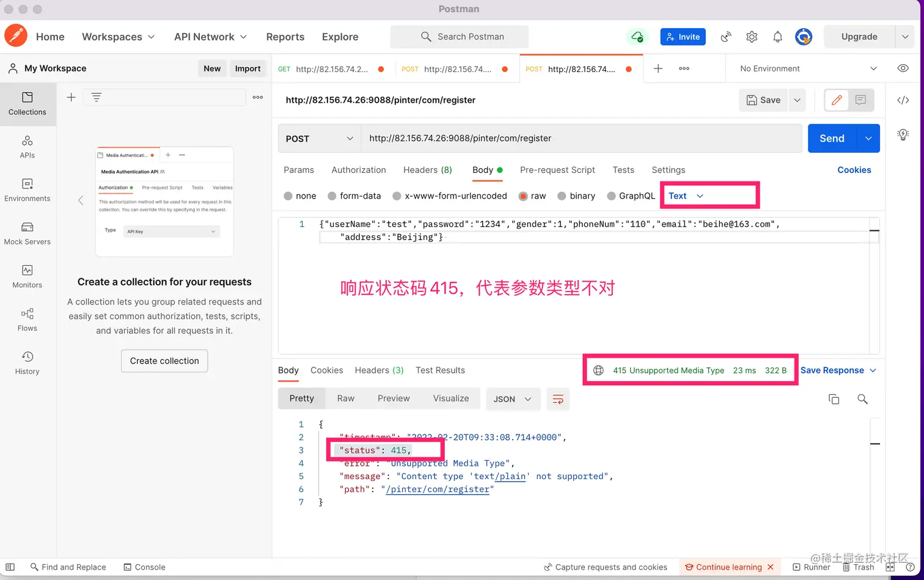924x580 pixels.
Task: Click the Postman logo icon
Action: coord(16,36)
